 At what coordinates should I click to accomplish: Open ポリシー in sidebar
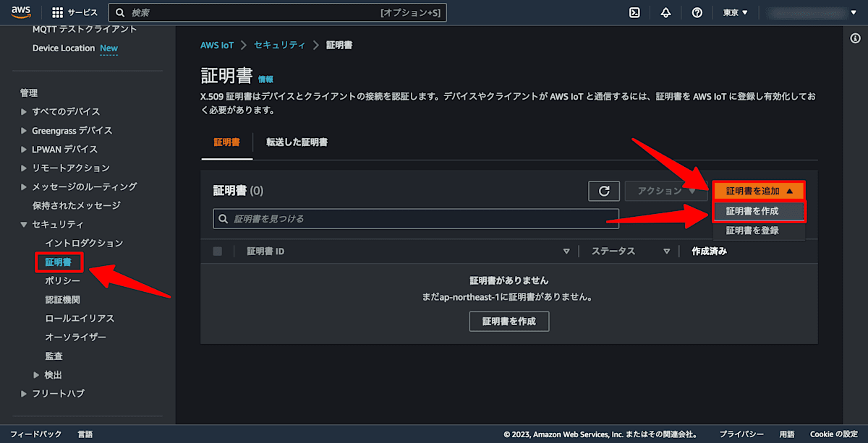pos(63,280)
